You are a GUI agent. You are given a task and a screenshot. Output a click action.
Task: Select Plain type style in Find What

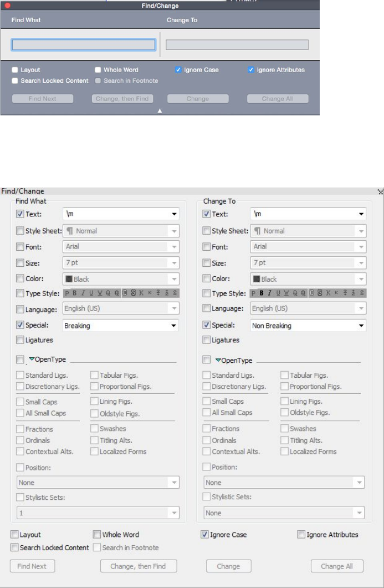point(67,293)
